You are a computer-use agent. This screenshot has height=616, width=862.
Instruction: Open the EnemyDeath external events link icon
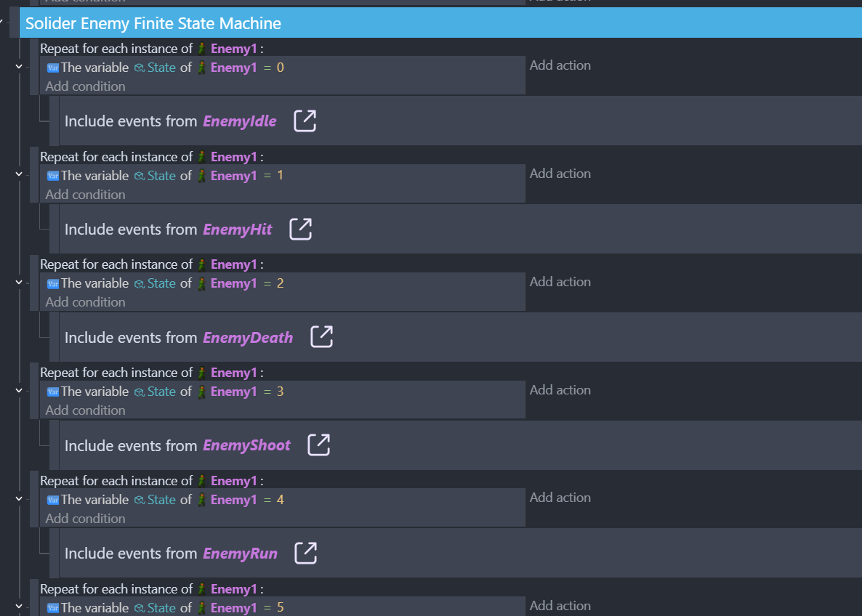click(x=321, y=337)
